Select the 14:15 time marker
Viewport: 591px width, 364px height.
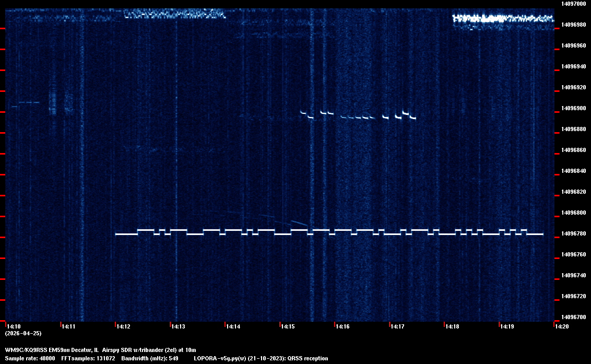pos(288,326)
